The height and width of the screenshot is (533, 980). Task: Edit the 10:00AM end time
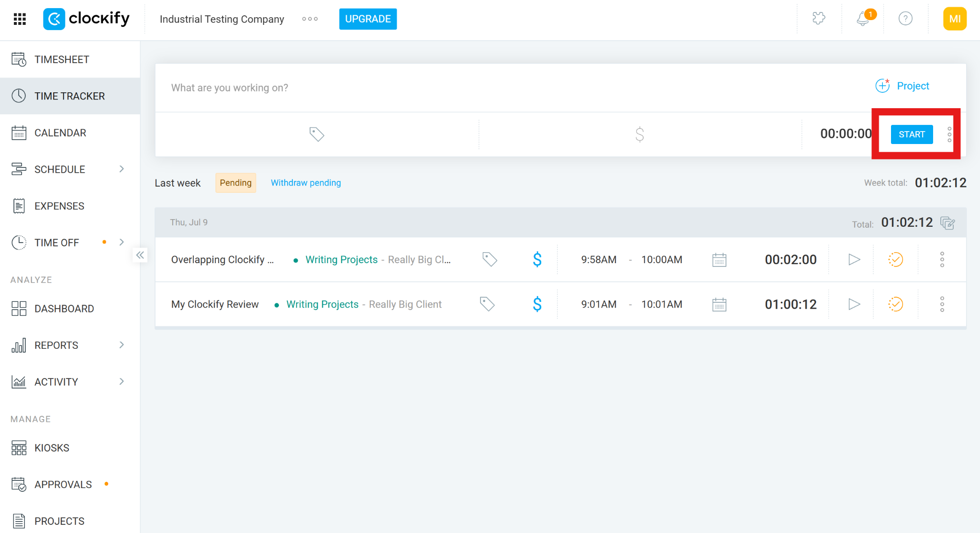[x=662, y=260]
